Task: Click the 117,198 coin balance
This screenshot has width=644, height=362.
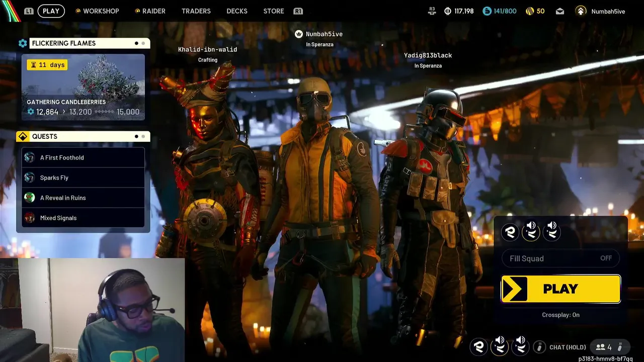Action: pyautogui.click(x=464, y=11)
